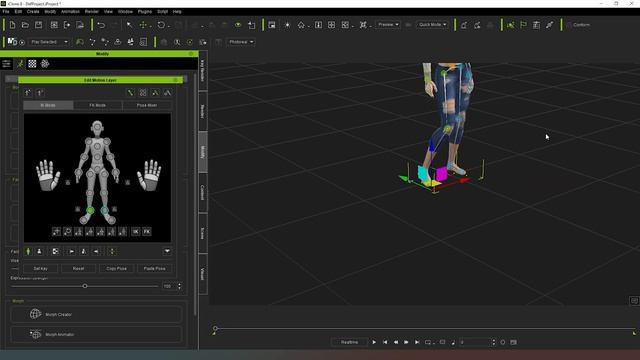This screenshot has height=360, width=640.
Task: Open the checkered Material tab icon
Action: 32,64
